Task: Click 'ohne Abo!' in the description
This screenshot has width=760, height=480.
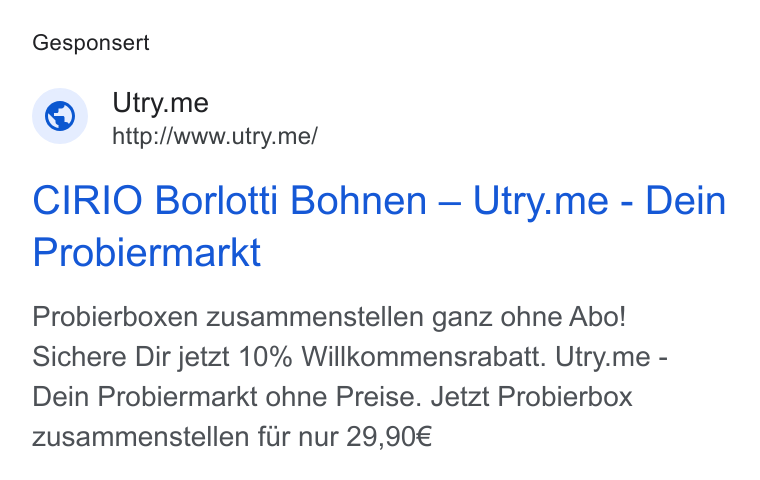Action: pyautogui.click(x=563, y=317)
